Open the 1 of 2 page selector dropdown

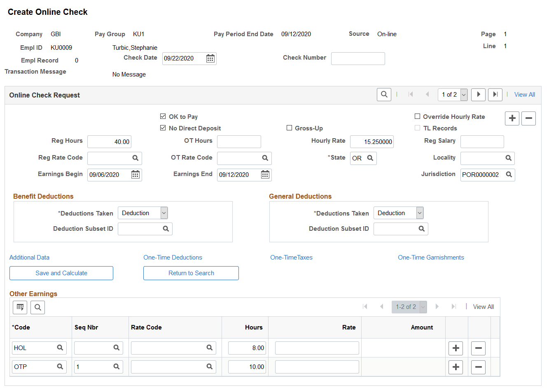464,94
